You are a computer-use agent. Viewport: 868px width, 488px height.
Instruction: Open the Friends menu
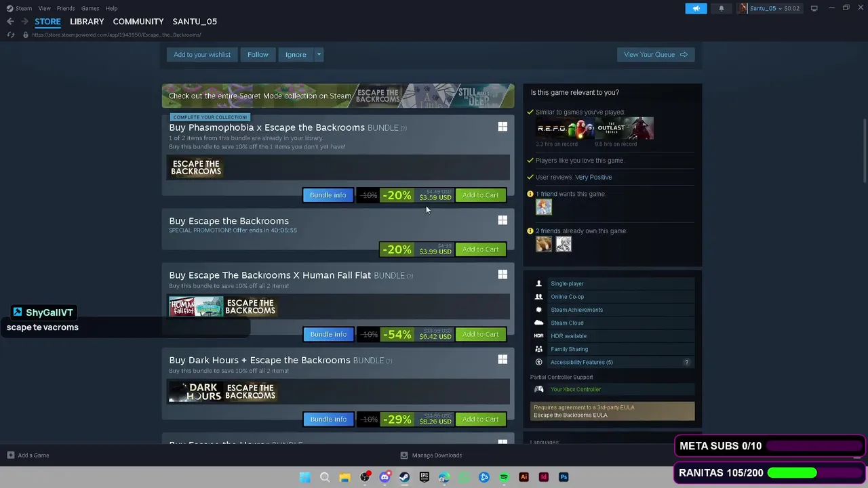[x=66, y=8]
